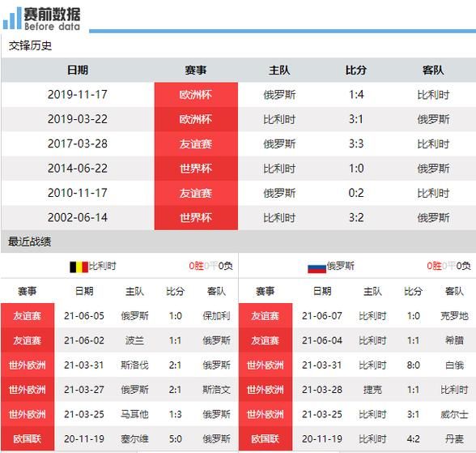
Task: Select the 最近战绩 section header
Action: pos(30,241)
